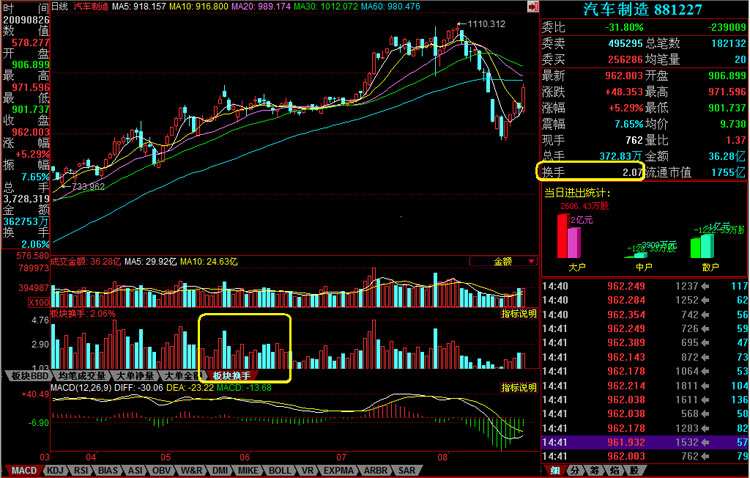Click the 1110.312 peak price marker

pyautogui.click(x=486, y=24)
